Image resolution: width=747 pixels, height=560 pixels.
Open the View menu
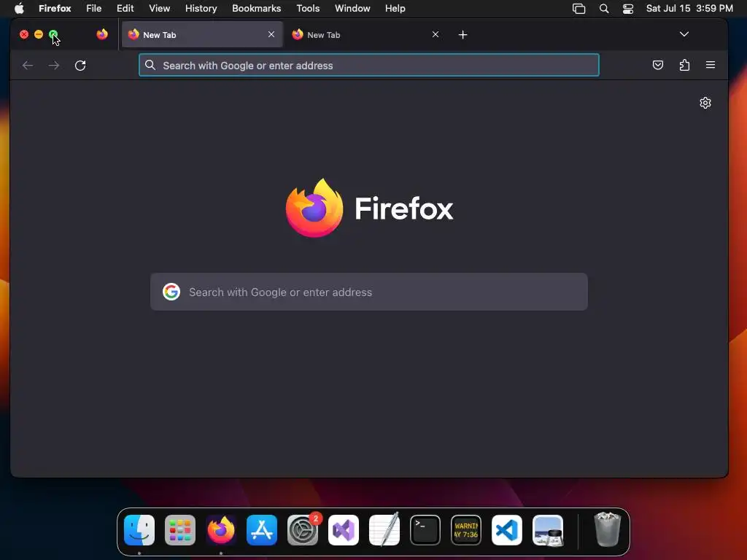click(159, 8)
